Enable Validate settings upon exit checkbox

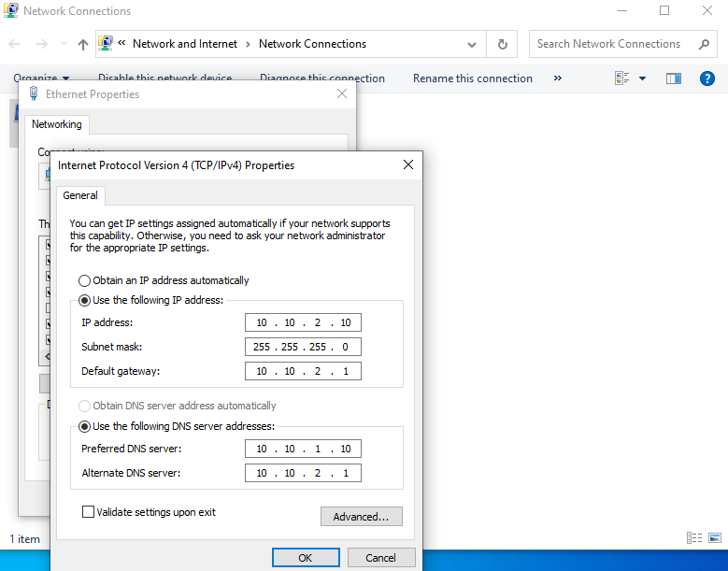click(89, 512)
